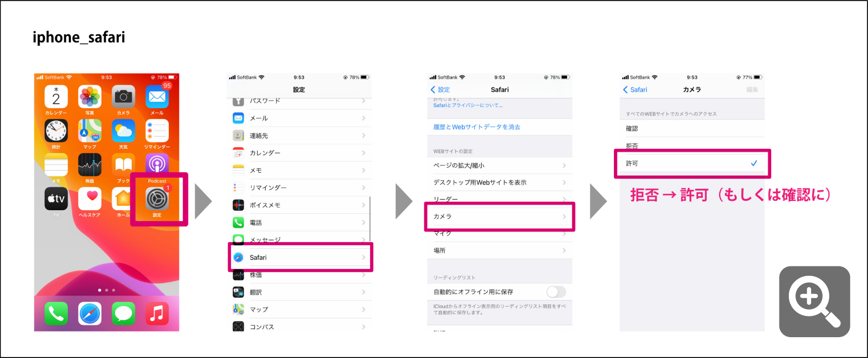This screenshot has height=358, width=868.
Task: Tap the パスワード row in Settings
Action: point(300,101)
